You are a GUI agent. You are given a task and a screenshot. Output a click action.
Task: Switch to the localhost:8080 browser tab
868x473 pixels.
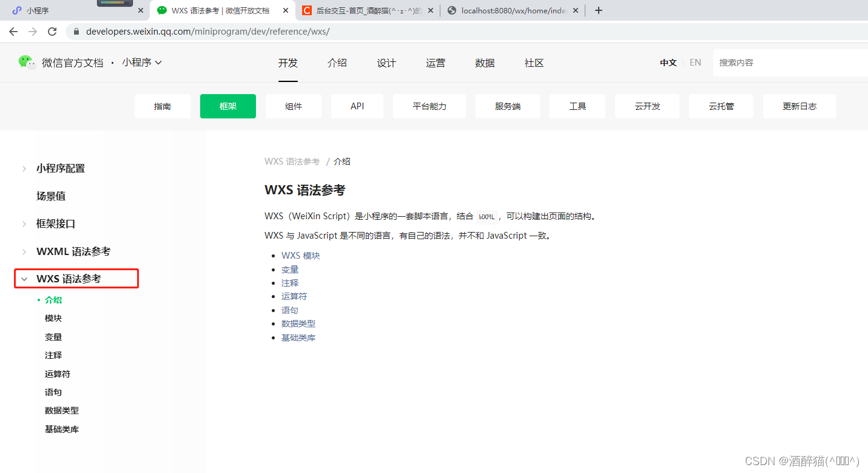tap(513, 10)
